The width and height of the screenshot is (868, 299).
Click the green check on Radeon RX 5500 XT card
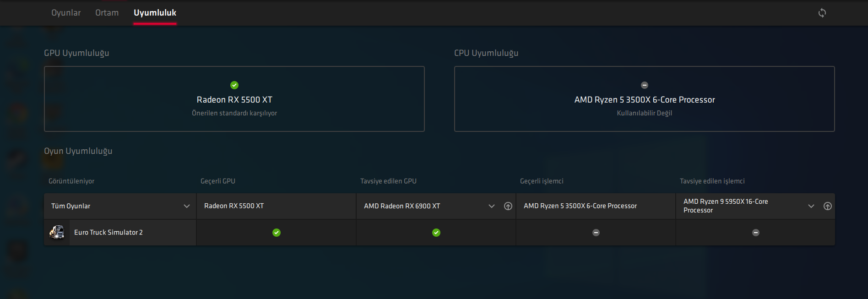click(x=234, y=85)
